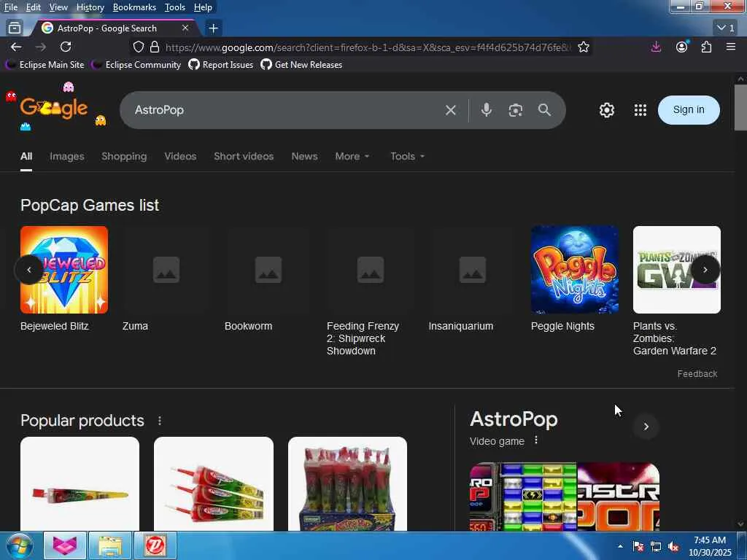Viewport: 747px width, 560px height.
Task: Expand the list all tabs dropdown
Action: pyautogui.click(x=726, y=28)
